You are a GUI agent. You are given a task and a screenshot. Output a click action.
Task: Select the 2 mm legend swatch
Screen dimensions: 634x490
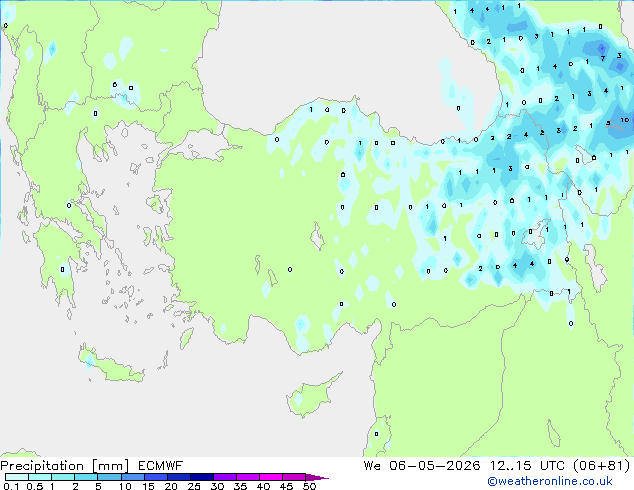pyautogui.click(x=86, y=477)
